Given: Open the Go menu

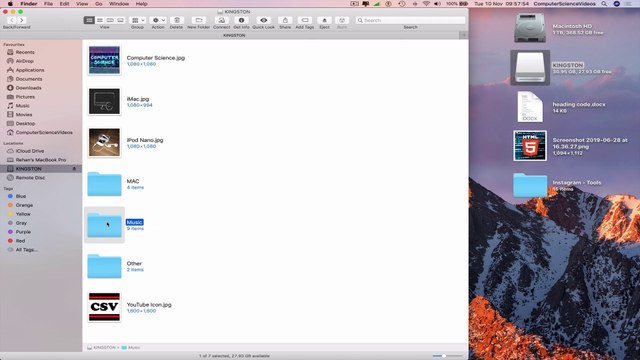Looking at the screenshot, I should point(98,4).
